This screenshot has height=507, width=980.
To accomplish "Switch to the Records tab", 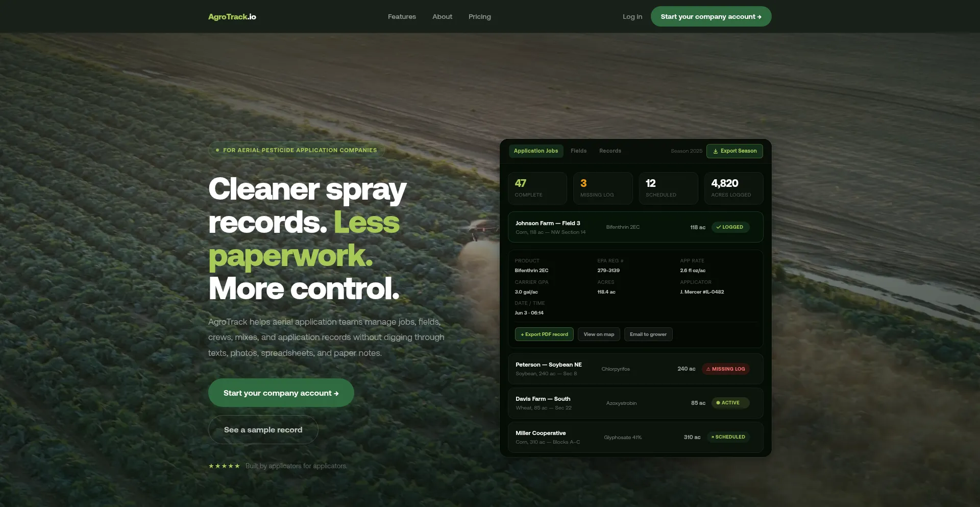I will 610,151.
